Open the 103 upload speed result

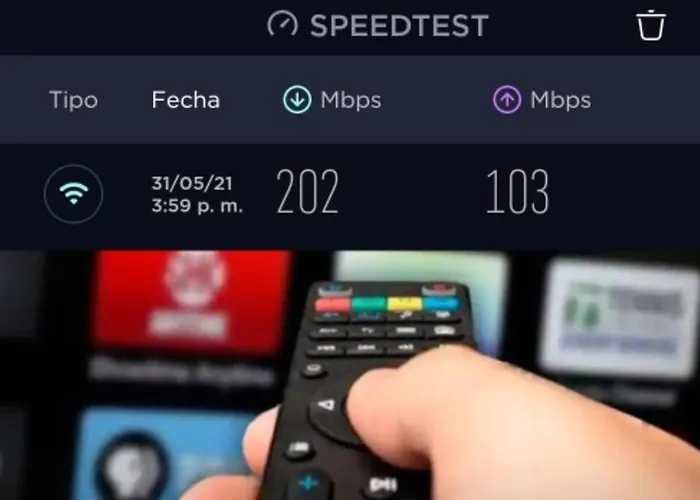517,192
